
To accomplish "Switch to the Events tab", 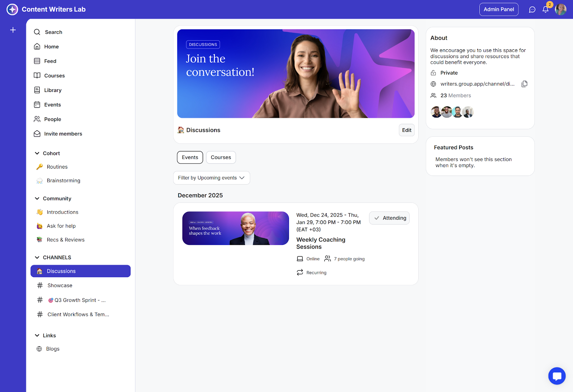I will pyautogui.click(x=190, y=158).
